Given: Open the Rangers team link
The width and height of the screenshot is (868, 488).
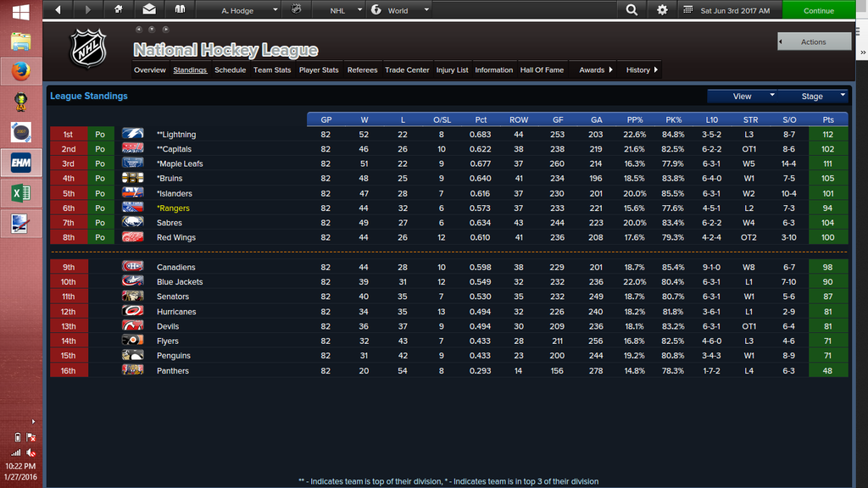Looking at the screenshot, I should pyautogui.click(x=173, y=208).
